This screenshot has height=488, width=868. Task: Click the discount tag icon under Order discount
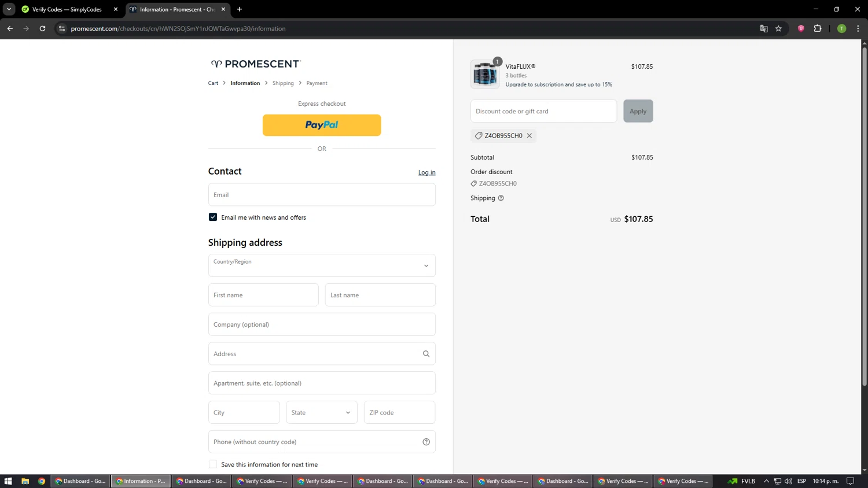(474, 183)
